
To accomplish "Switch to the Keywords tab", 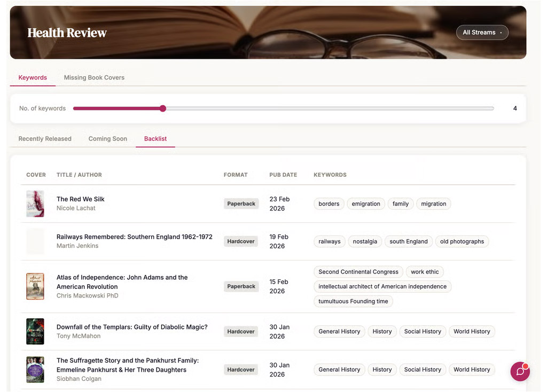I will click(33, 77).
